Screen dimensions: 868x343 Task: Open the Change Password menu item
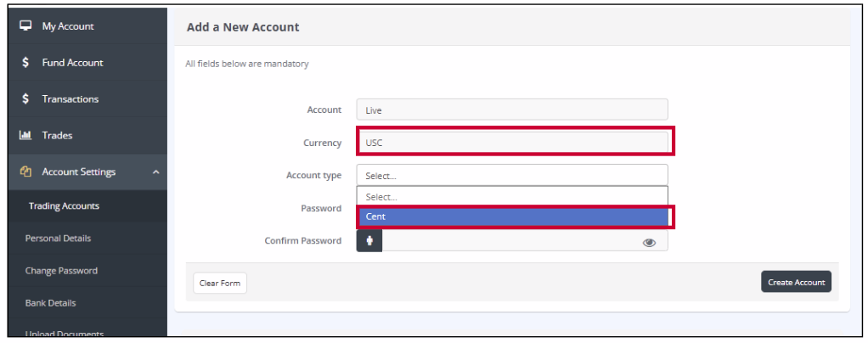tap(61, 271)
